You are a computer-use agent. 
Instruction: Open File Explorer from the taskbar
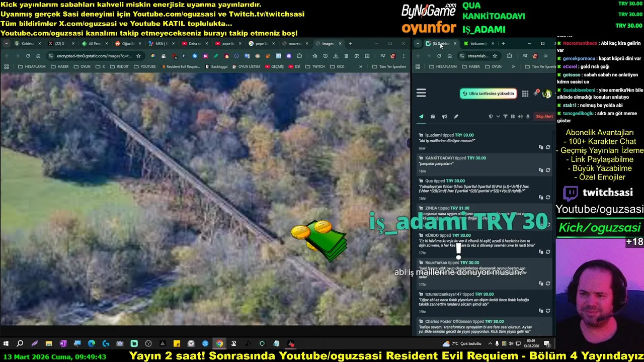point(48,344)
